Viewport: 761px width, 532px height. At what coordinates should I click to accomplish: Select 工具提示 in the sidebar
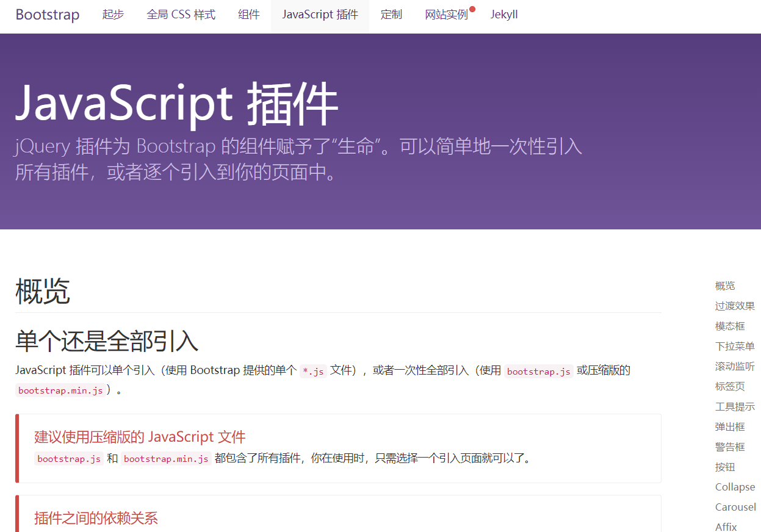(x=735, y=406)
